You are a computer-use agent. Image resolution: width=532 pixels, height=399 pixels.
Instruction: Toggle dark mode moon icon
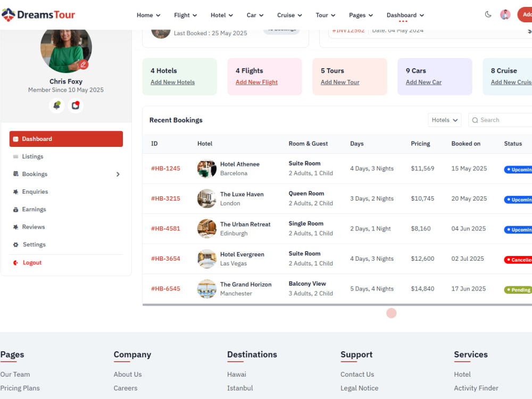pos(488,14)
